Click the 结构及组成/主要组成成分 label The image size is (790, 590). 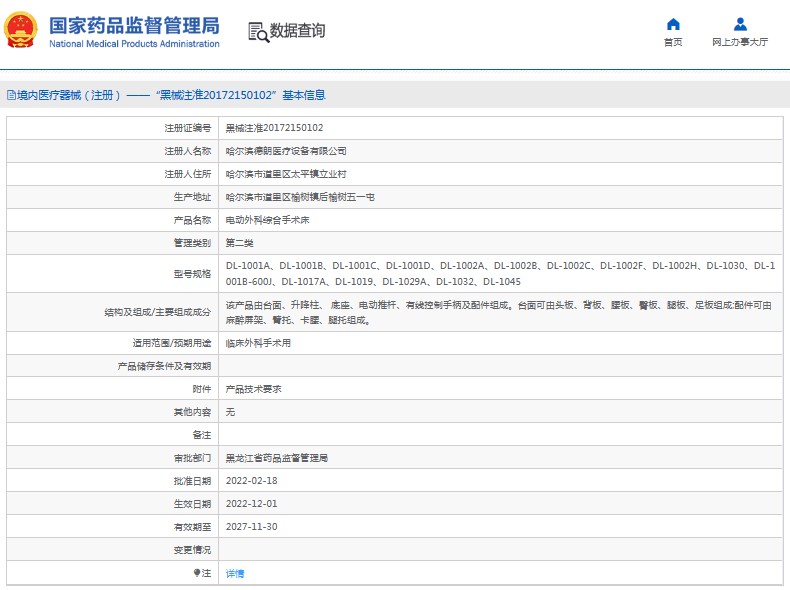[x=158, y=312]
